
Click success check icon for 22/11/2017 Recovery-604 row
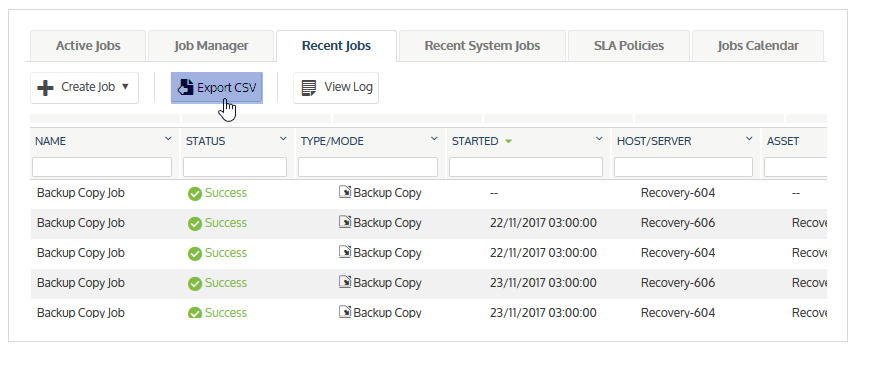pyautogui.click(x=195, y=254)
